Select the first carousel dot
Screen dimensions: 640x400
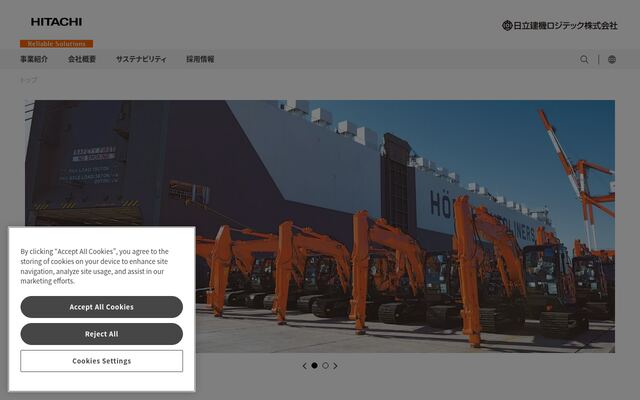click(314, 365)
